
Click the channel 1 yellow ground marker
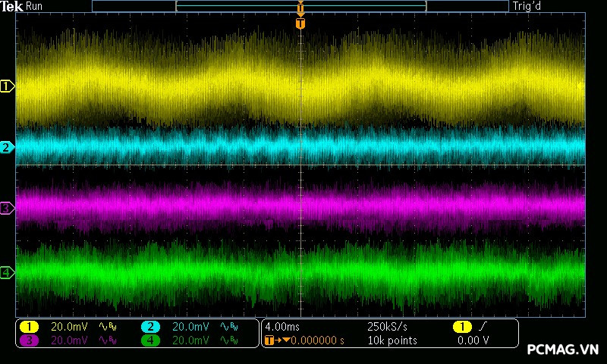tap(8, 86)
